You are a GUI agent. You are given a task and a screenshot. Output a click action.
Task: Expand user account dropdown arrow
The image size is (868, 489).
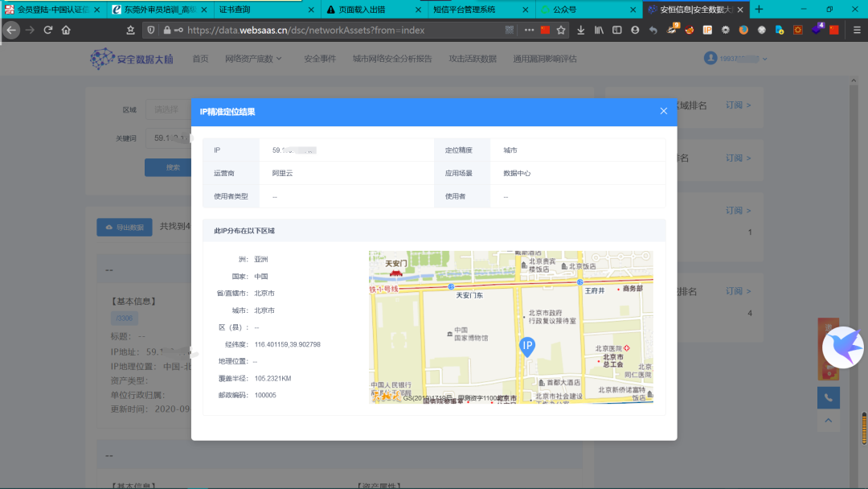click(764, 59)
